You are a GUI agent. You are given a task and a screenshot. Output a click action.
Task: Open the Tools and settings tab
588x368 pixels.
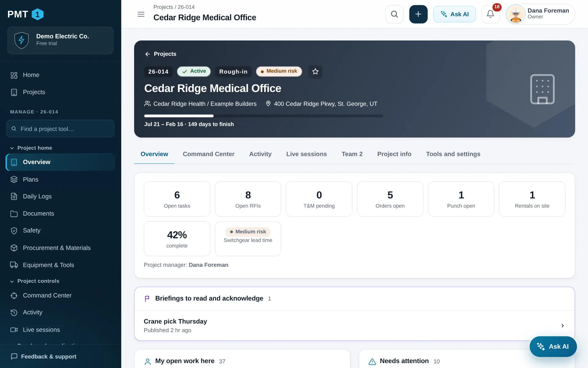pos(453,154)
